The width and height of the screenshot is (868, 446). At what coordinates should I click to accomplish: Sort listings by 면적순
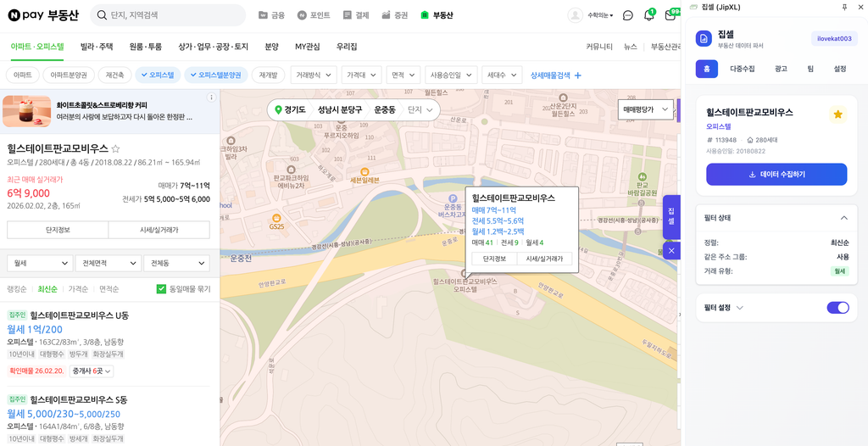pos(109,288)
